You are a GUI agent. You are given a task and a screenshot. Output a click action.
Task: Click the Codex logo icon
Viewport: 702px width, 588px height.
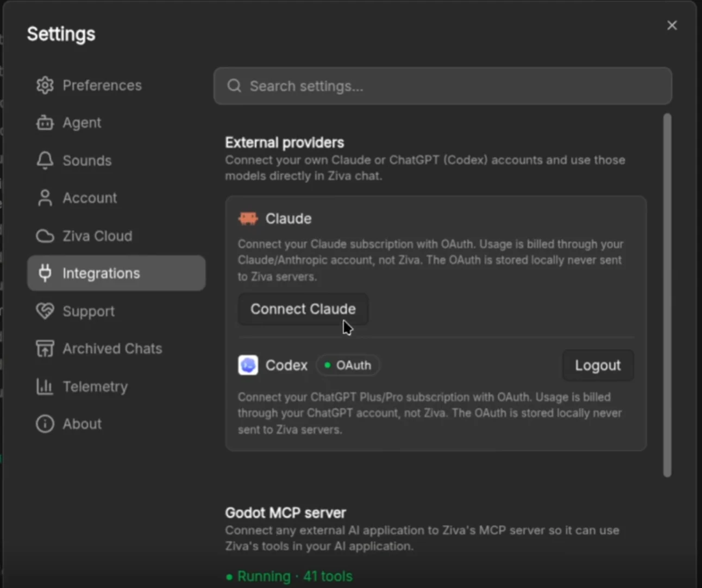(248, 365)
